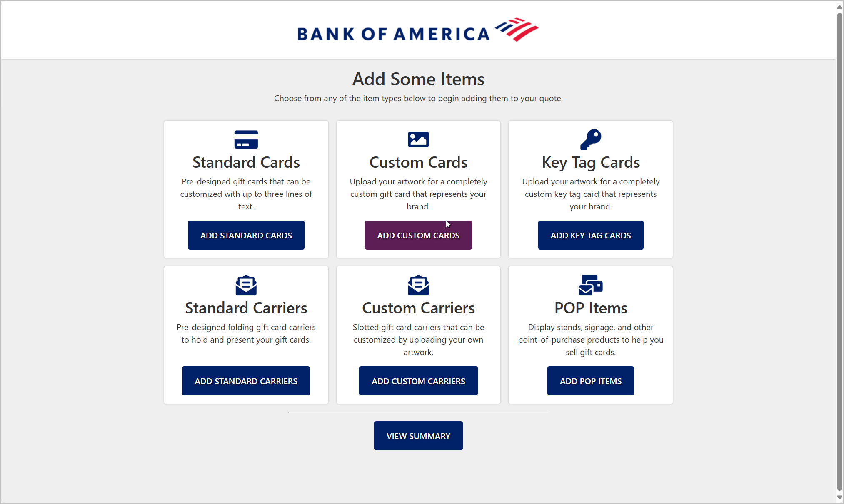This screenshot has height=504, width=844.
Task: Click the Bank of America wordmark text
Action: coord(393,34)
